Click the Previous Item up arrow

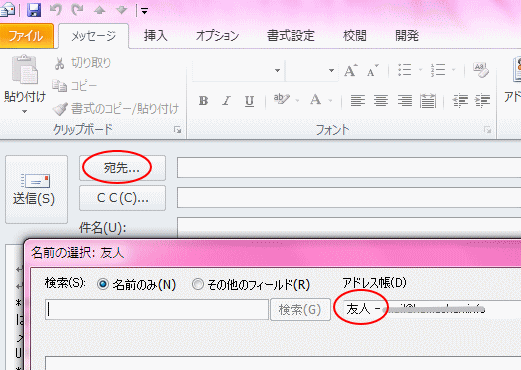point(100,10)
